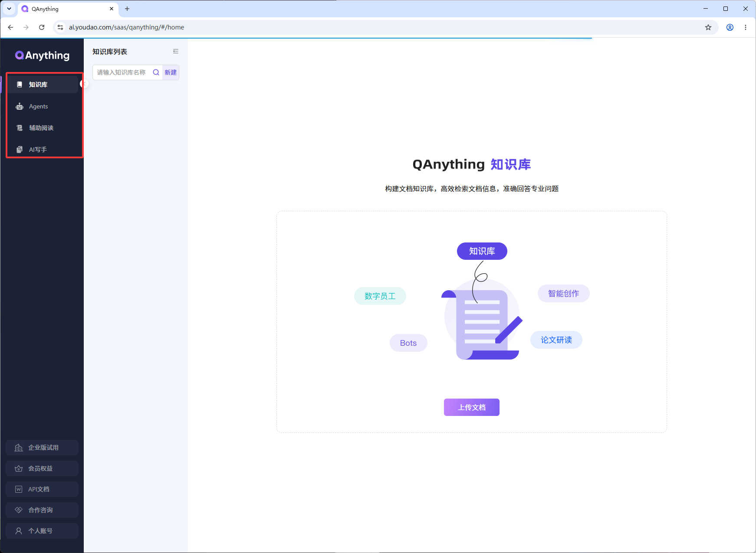Click the search magnifier icon
The width and height of the screenshot is (756, 553).
[156, 72]
